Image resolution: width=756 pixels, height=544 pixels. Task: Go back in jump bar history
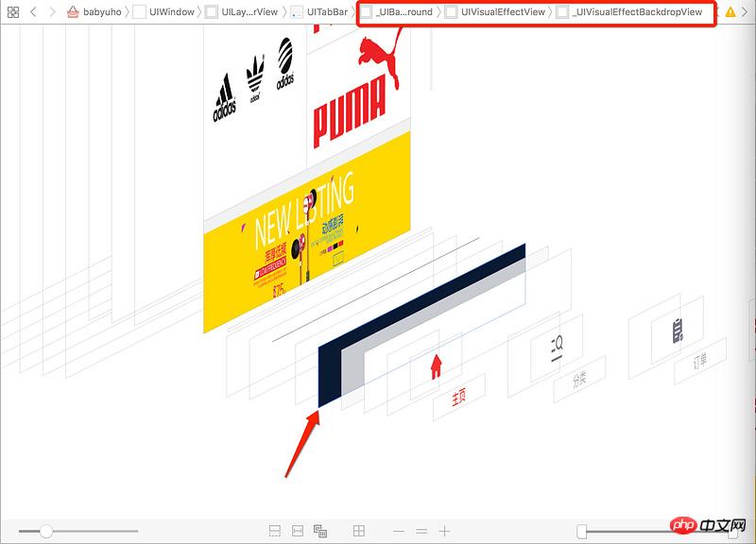coord(33,12)
